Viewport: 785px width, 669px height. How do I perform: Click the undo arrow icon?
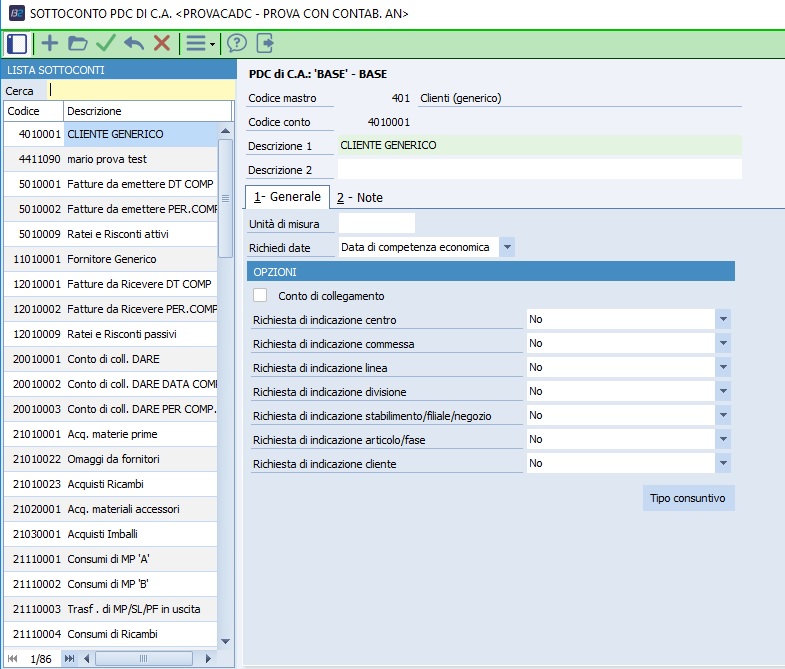[x=133, y=43]
